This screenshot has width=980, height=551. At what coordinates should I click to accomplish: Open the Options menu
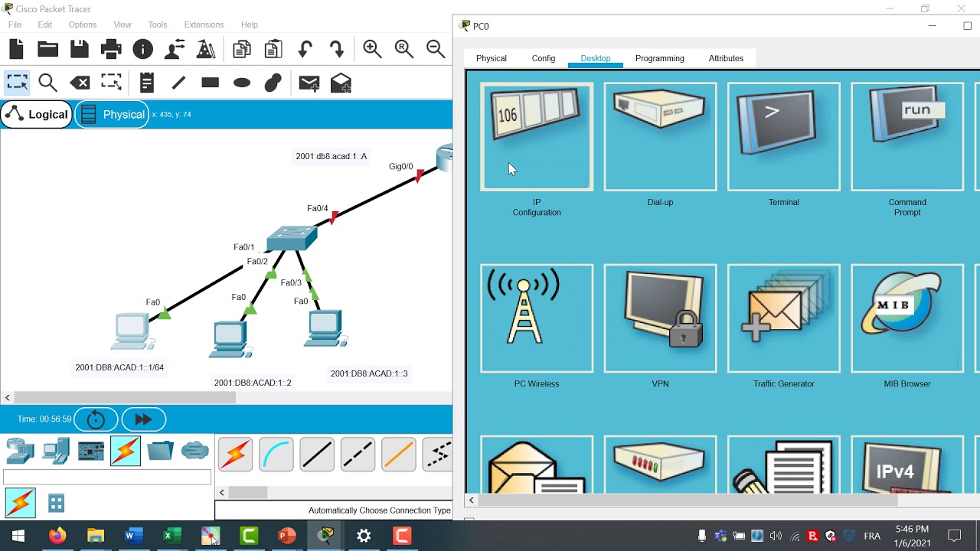(x=83, y=24)
